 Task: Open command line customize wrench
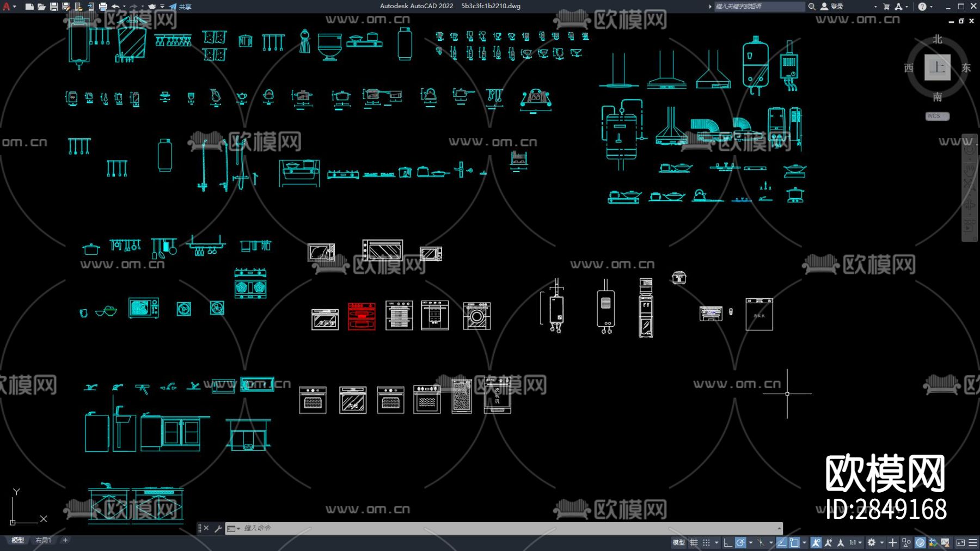click(x=218, y=528)
